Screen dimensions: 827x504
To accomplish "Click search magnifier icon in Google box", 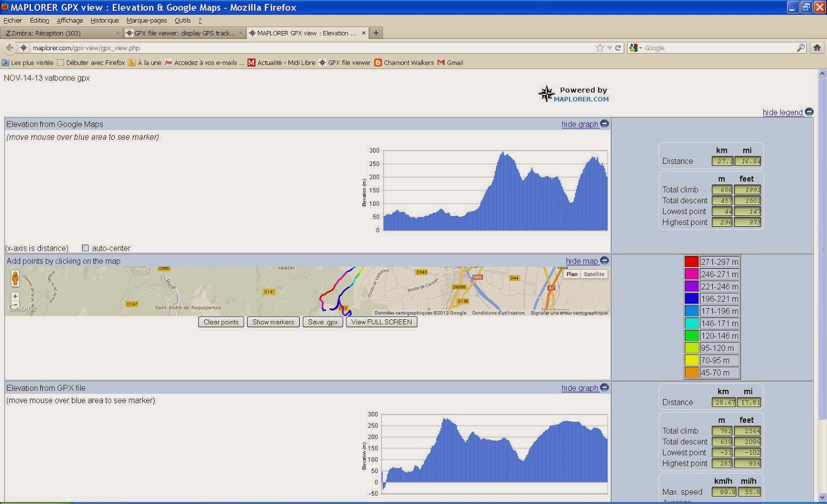I will click(801, 48).
